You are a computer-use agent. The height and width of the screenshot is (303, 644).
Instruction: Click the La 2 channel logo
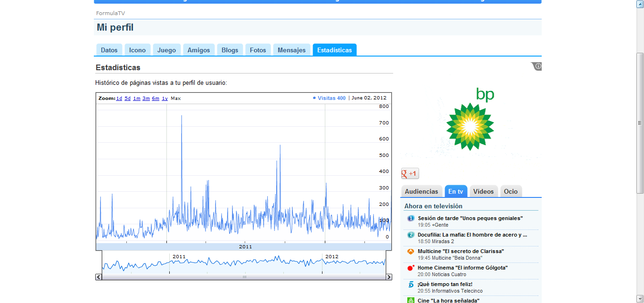(410, 235)
